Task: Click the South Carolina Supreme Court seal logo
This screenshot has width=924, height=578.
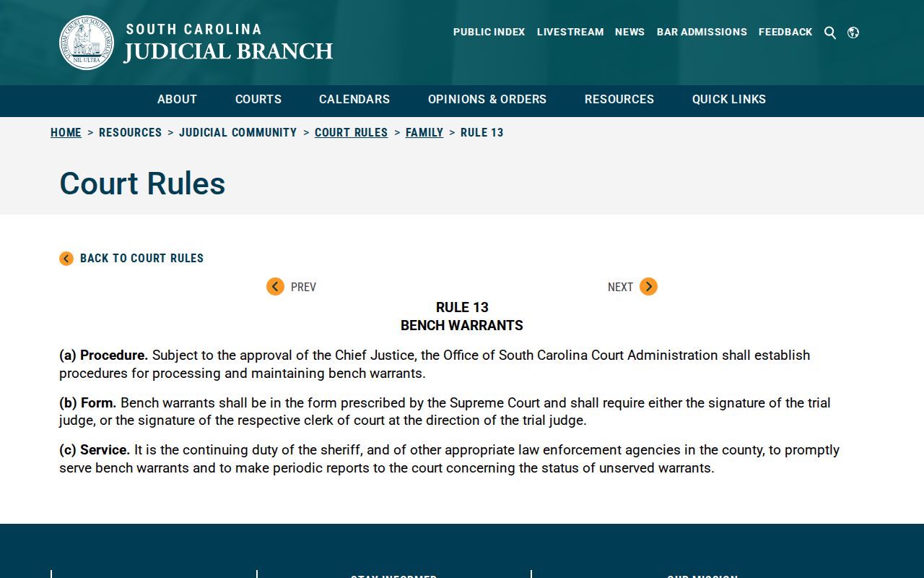Action: click(x=87, y=43)
